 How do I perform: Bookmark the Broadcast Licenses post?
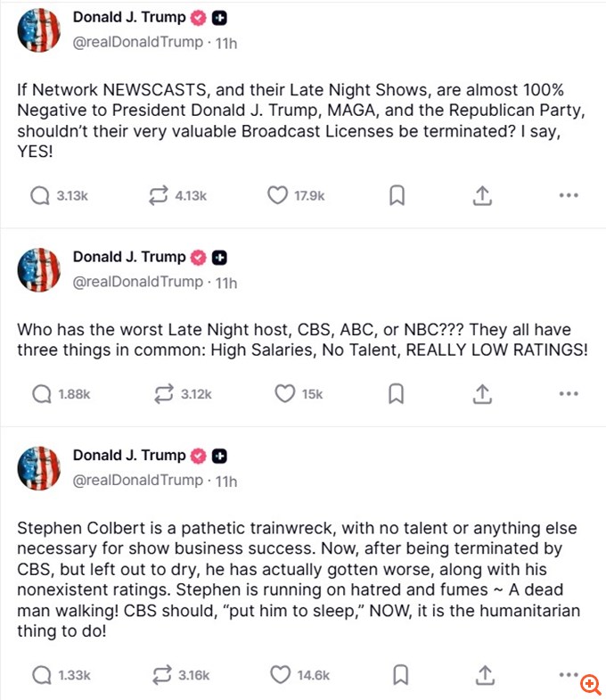(x=397, y=195)
